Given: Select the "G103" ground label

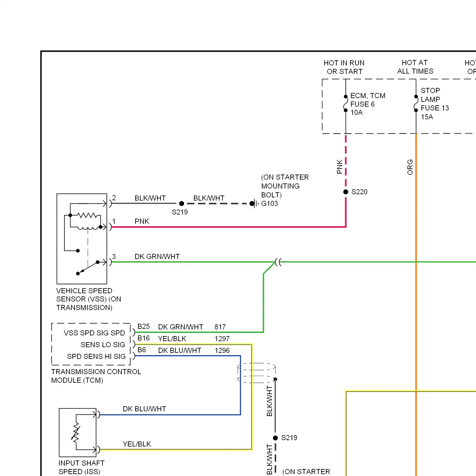Looking at the screenshot, I should click(x=269, y=203).
